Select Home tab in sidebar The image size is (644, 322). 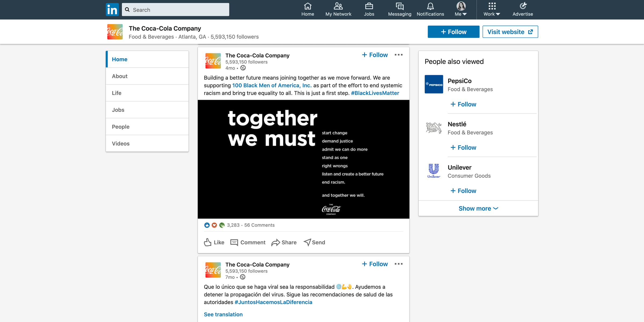147,59
